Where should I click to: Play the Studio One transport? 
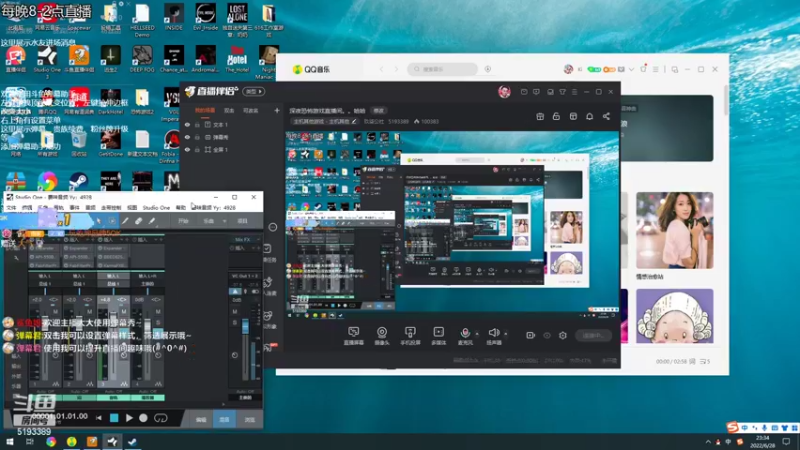(x=129, y=418)
